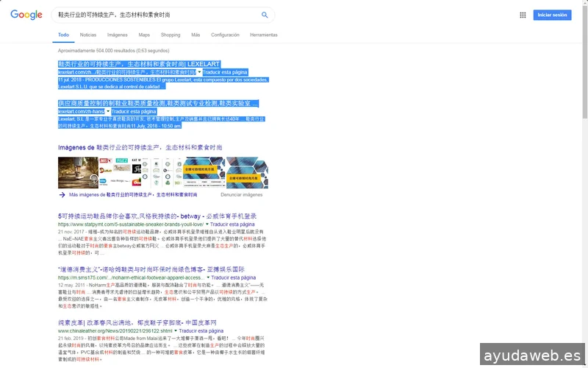The width and height of the screenshot is (588, 368).
Task: Expand dropdown arrow beside chinaleather.org URL
Action: coord(176,331)
